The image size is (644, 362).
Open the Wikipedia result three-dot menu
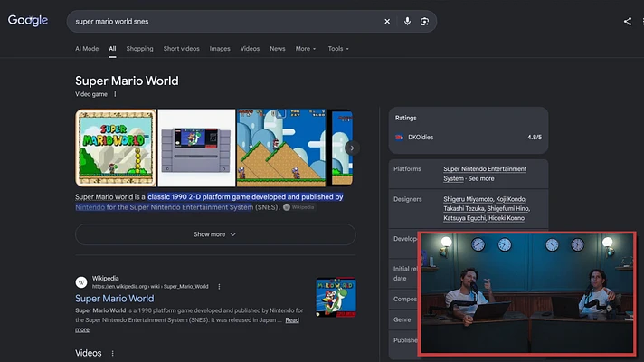[219, 286]
